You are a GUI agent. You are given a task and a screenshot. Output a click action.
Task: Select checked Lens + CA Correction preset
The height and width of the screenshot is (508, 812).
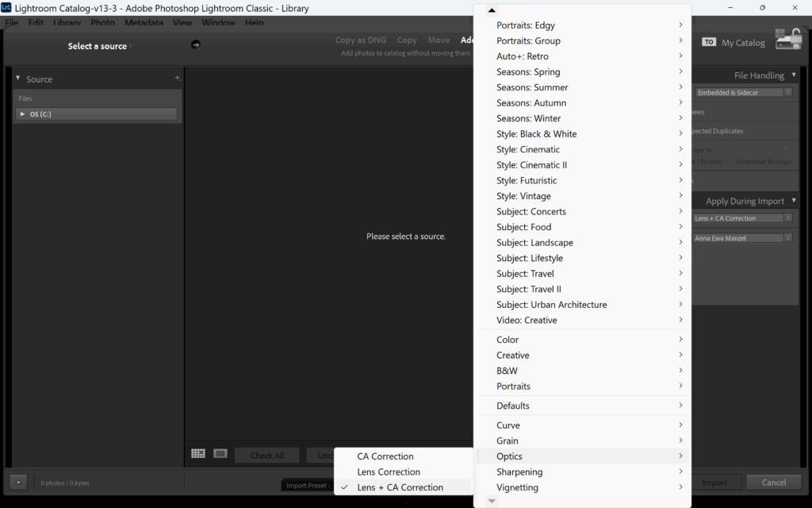pyautogui.click(x=404, y=487)
